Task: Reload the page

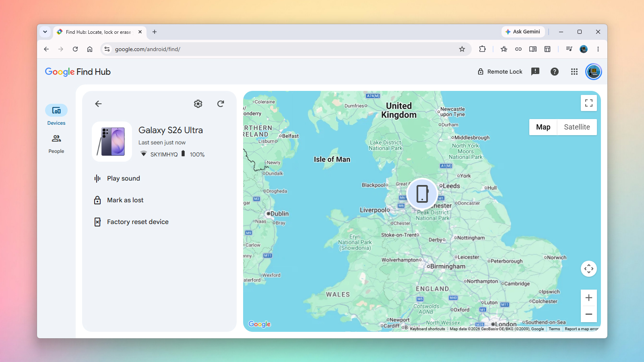Action: (x=75, y=49)
